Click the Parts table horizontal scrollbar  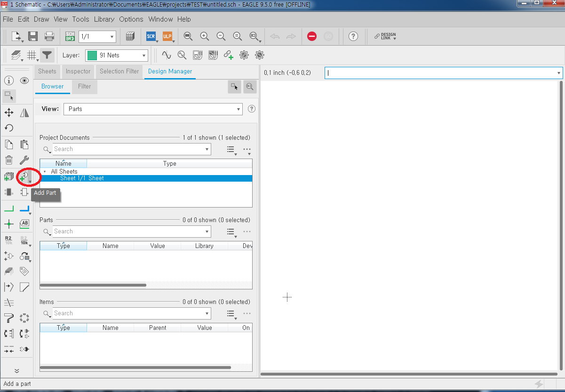93,285
